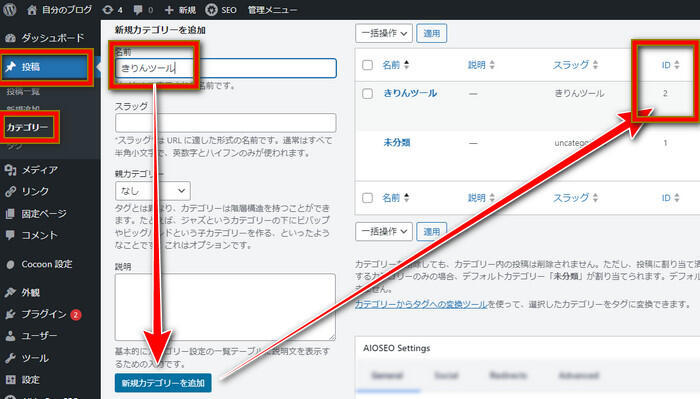Click the top 適用 apply button
Screen dimensions: 700x399
click(x=432, y=33)
